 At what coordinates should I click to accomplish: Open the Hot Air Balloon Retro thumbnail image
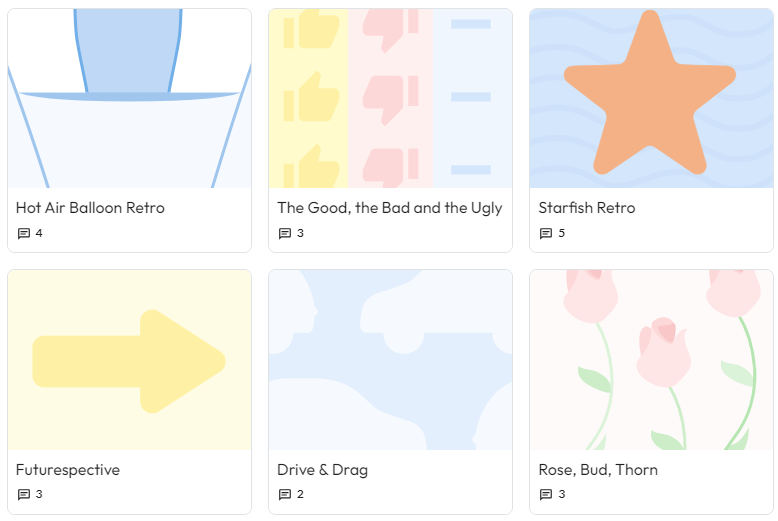(x=129, y=98)
